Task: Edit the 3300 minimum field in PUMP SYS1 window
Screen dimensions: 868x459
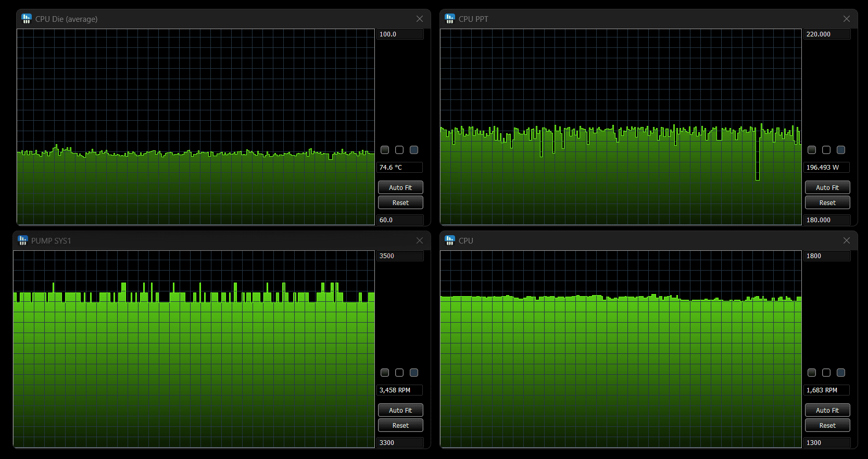Action: pyautogui.click(x=400, y=443)
